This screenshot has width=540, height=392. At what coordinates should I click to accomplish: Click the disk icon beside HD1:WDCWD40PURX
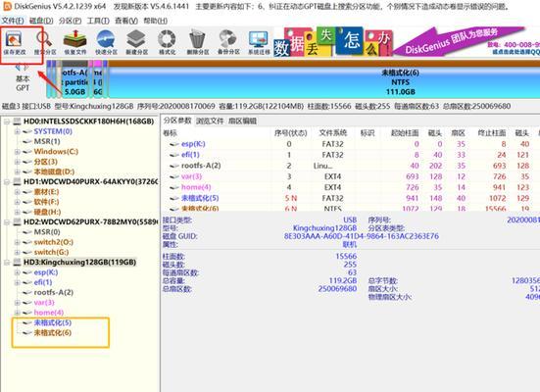[18, 181]
